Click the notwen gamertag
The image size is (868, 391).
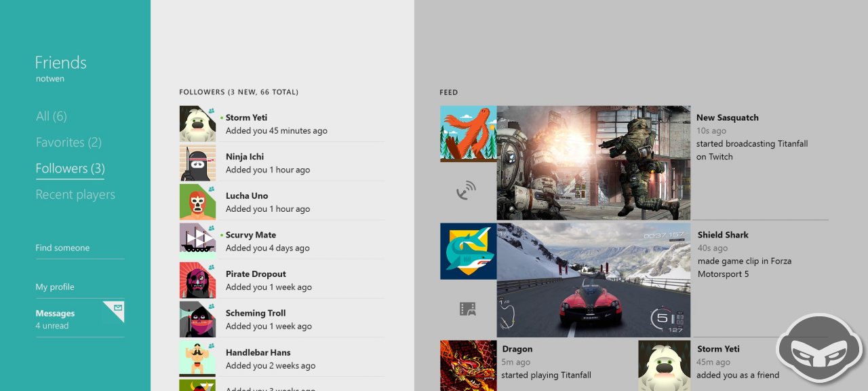(50, 79)
